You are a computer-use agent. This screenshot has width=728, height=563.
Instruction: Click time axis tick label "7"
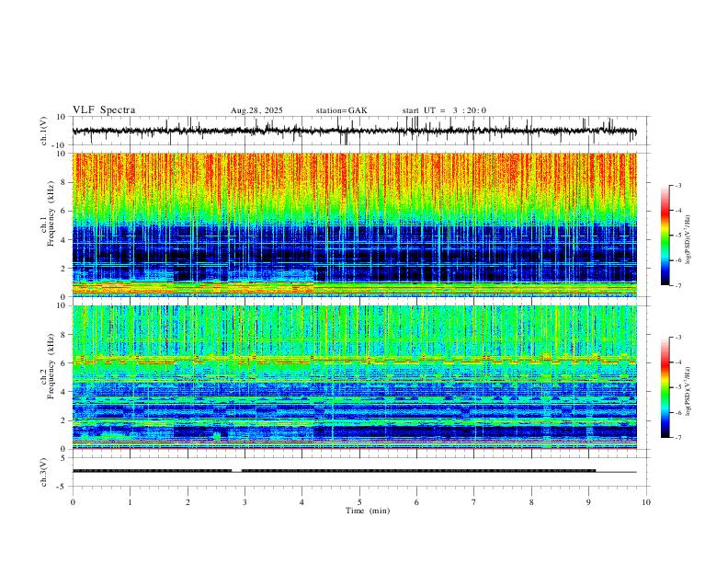point(474,502)
